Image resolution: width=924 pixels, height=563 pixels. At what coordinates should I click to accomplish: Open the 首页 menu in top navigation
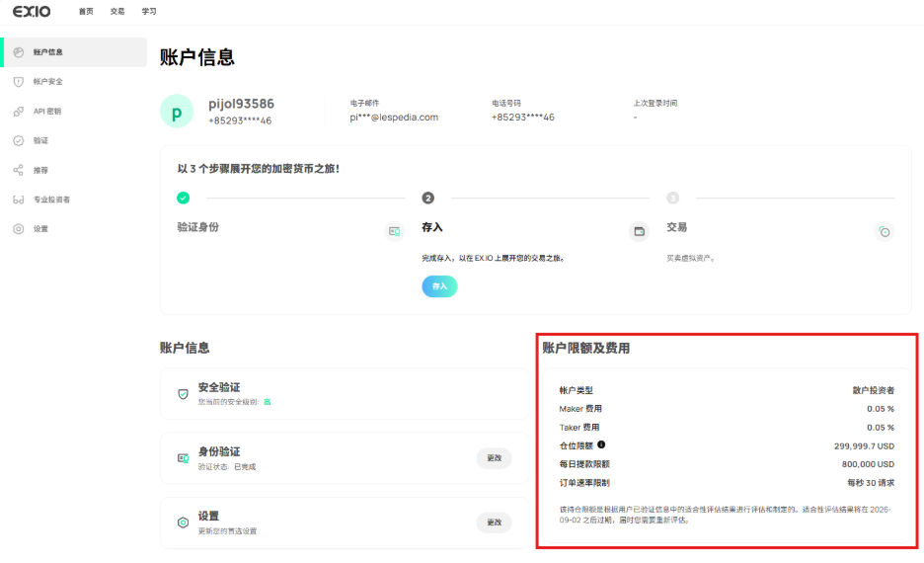click(x=86, y=12)
